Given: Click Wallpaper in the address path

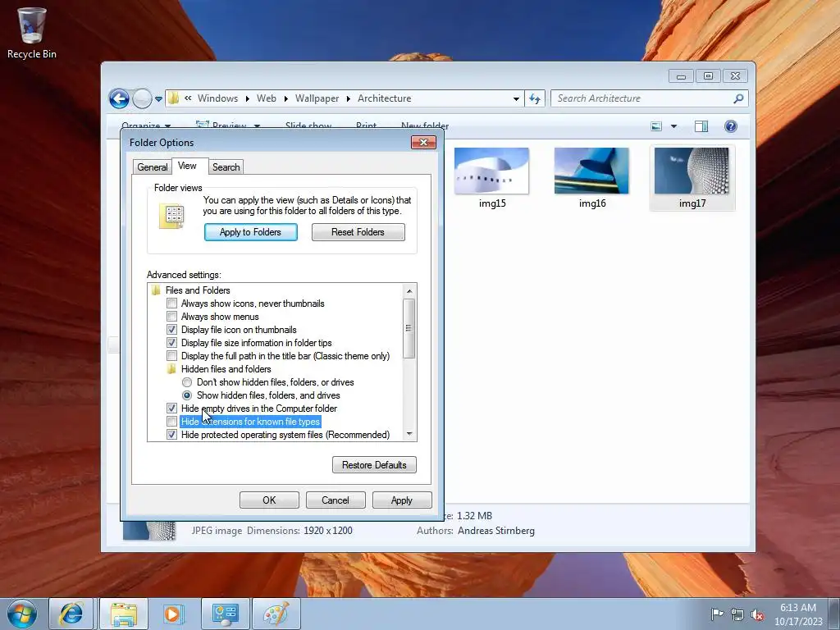Looking at the screenshot, I should point(317,98).
